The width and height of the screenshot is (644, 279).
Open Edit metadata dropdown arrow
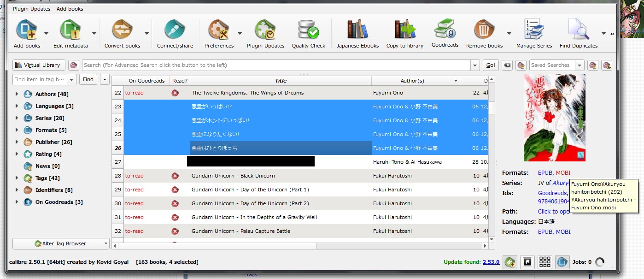point(94,33)
